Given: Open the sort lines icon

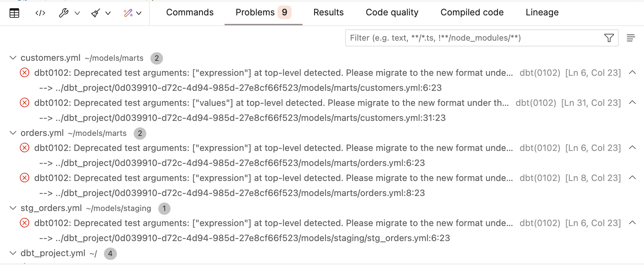Looking at the screenshot, I should [x=631, y=38].
